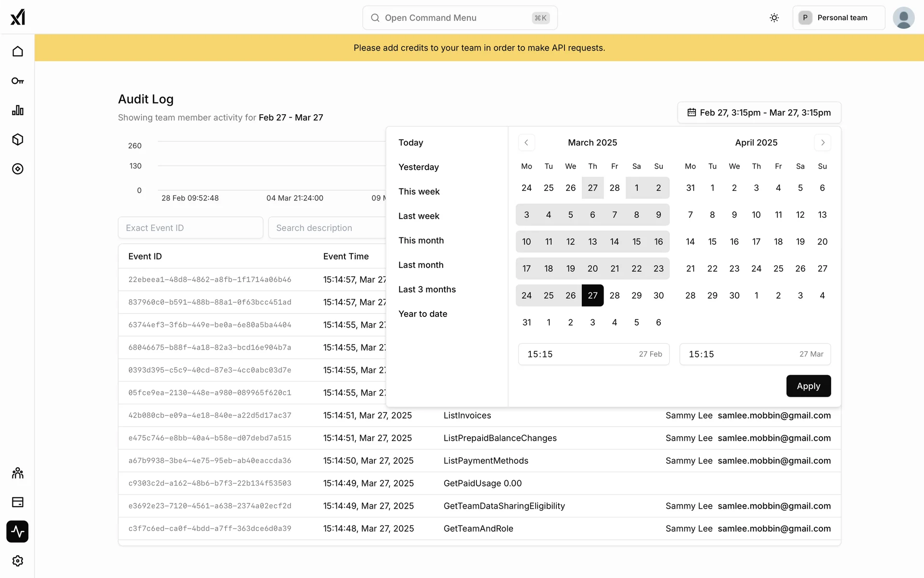Open the models cube icon in sidebar

tap(18, 140)
